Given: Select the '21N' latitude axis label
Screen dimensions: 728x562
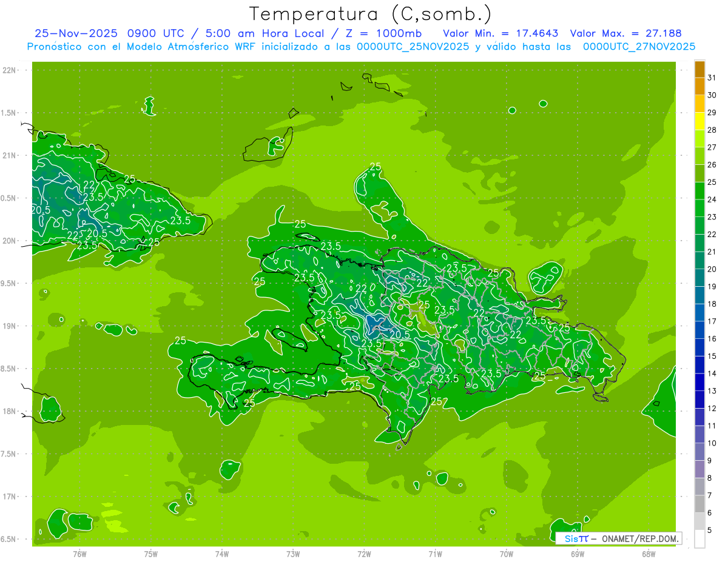Looking at the screenshot, I should point(9,155).
